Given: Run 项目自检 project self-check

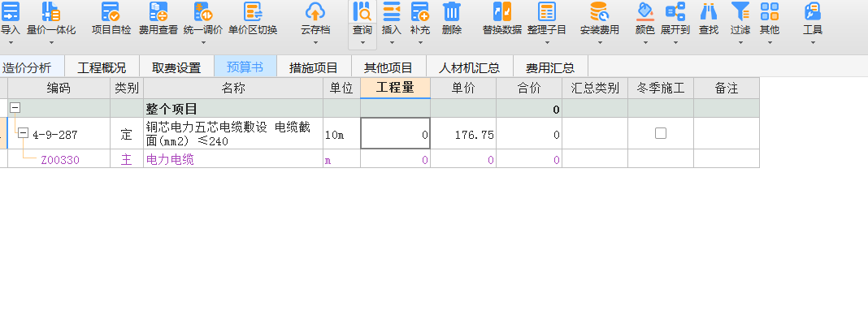Looking at the screenshot, I should point(111,11).
